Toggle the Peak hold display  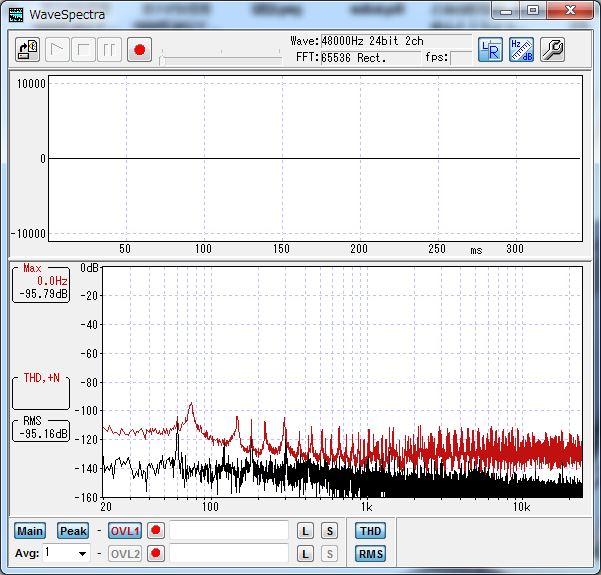tap(73, 531)
